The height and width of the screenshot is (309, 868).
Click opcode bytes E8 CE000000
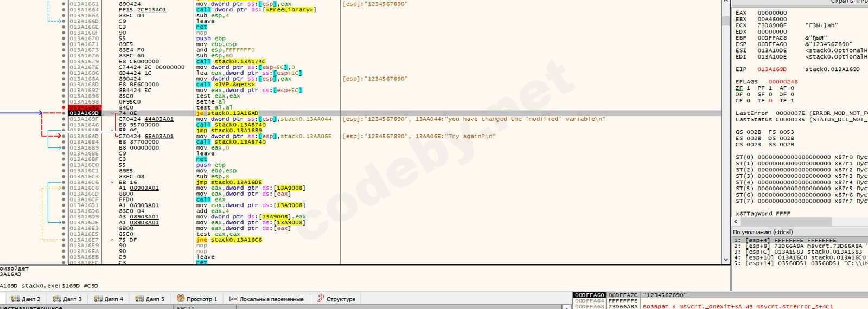(x=139, y=61)
